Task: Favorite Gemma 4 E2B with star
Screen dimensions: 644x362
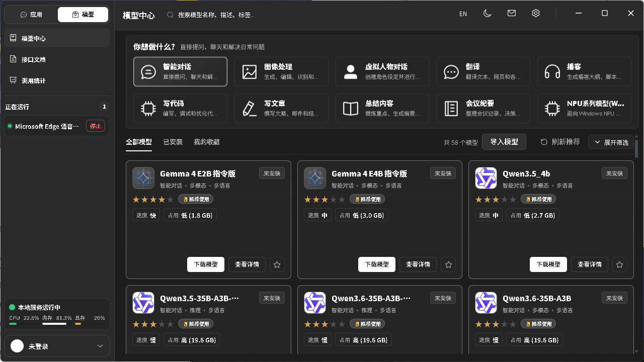Action: click(x=277, y=264)
